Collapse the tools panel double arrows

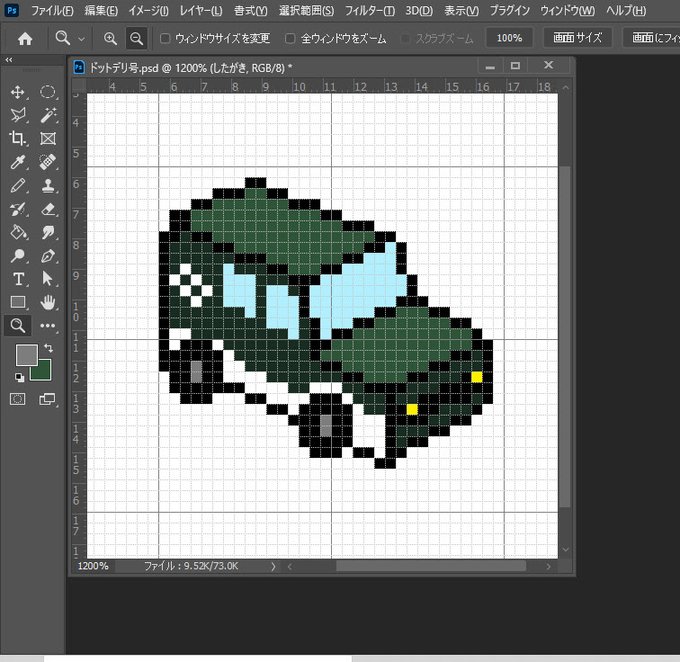9,60
